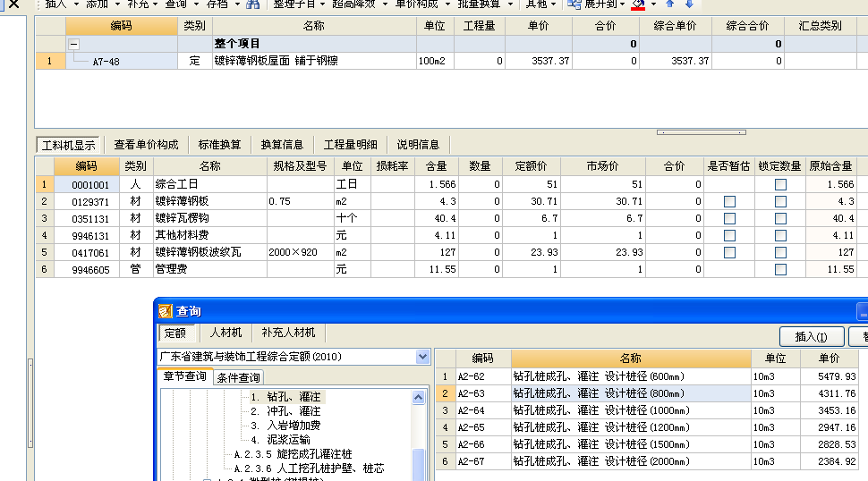Check 锁定数量 for 镀锌薄钢板波纹瓦 row
Image resolution: width=868 pixels, height=481 pixels.
click(x=780, y=253)
